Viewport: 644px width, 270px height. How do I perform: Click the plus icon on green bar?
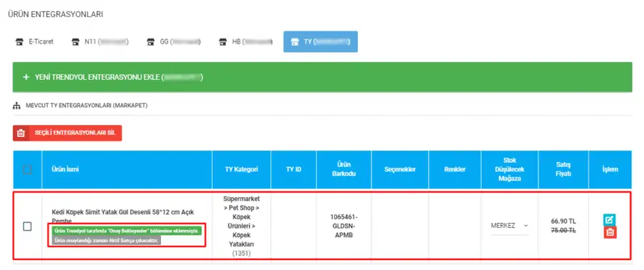pos(26,77)
